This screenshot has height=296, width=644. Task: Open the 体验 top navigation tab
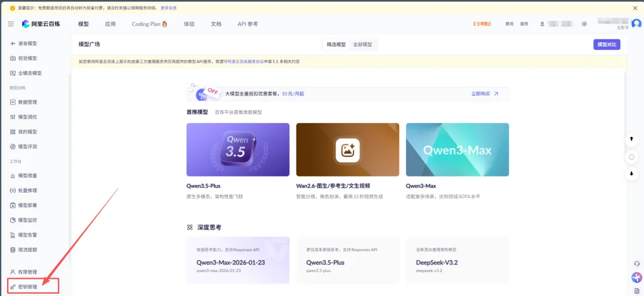(x=189, y=24)
